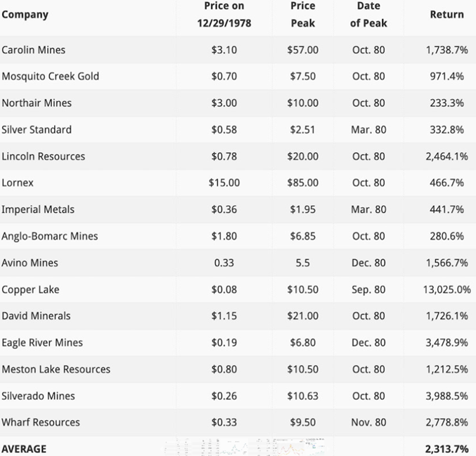Click the Meston Lake Resources cell
This screenshot has width=476, height=456.
pos(56,370)
